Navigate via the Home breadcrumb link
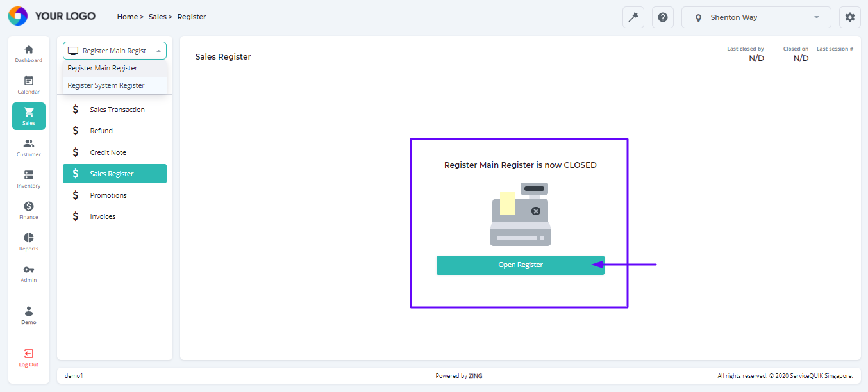 pos(127,17)
